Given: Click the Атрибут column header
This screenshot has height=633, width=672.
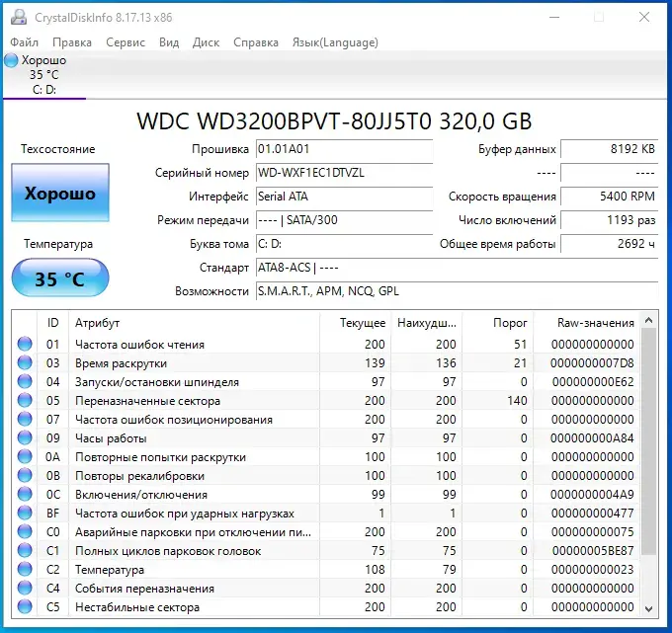Looking at the screenshot, I should click(x=194, y=323).
